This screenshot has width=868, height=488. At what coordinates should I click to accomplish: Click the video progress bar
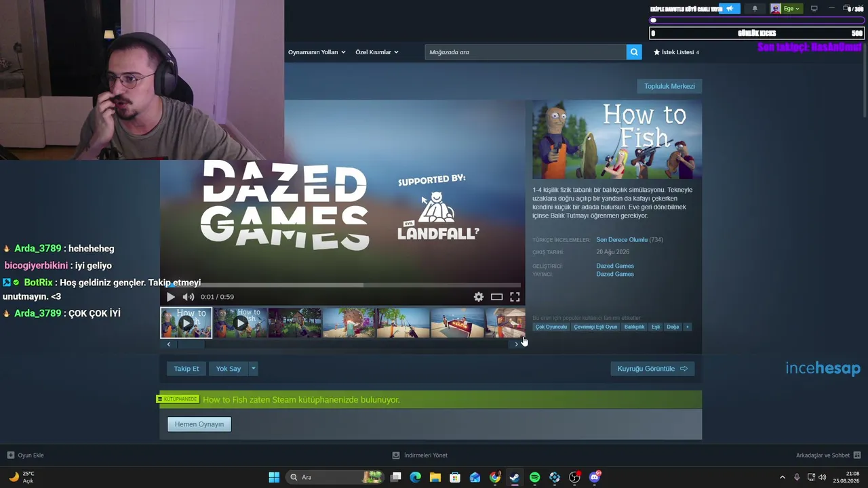(342, 285)
